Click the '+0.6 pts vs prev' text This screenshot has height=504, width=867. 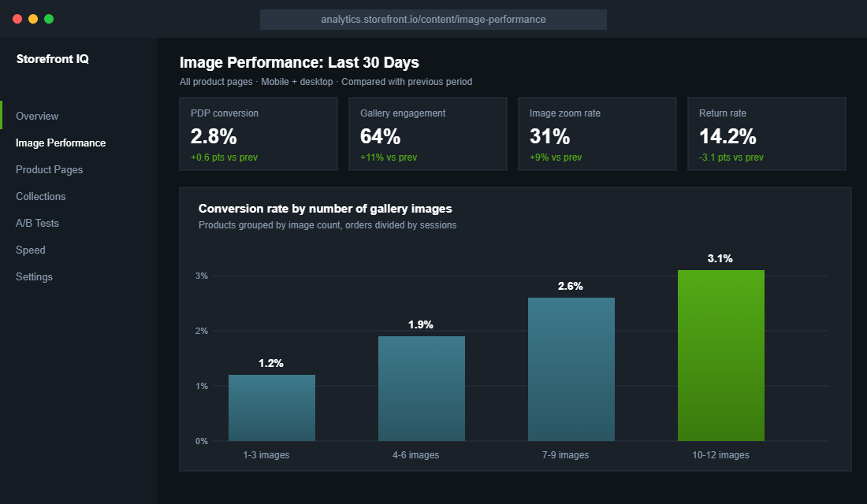click(x=224, y=157)
